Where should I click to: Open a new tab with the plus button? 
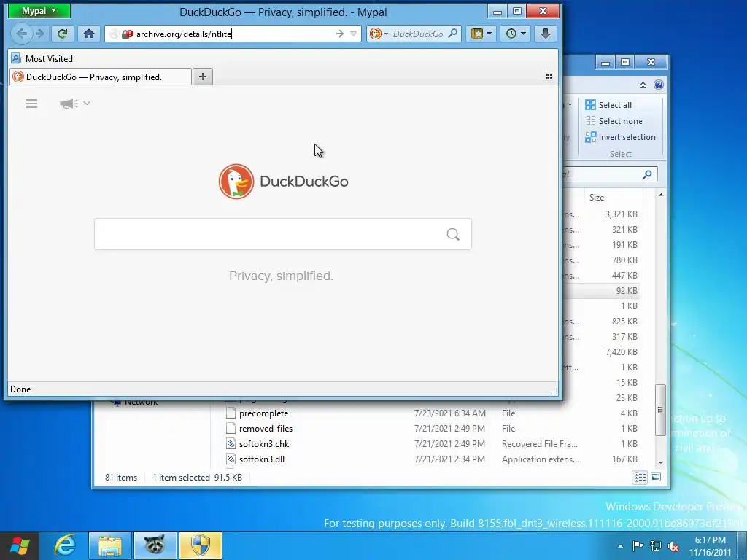pos(203,77)
